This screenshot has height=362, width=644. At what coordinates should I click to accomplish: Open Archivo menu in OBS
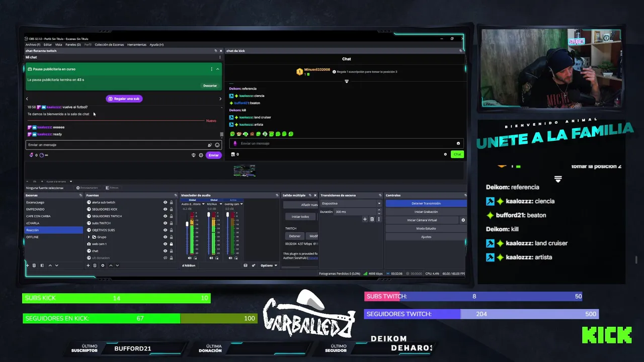click(x=33, y=45)
